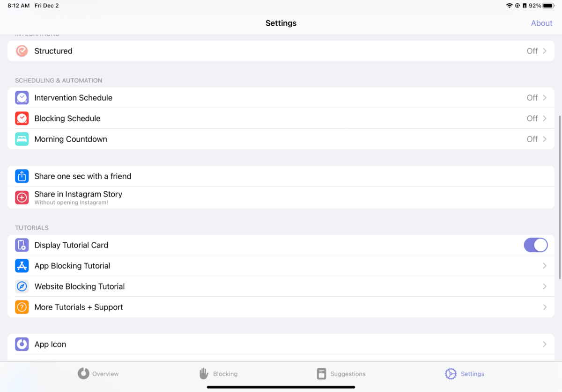Click the Safari compass icon
562x392 pixels.
[x=22, y=286]
